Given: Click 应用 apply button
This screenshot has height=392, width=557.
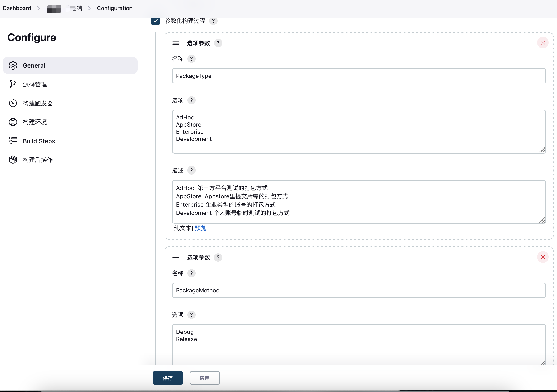Looking at the screenshot, I should (x=204, y=378).
